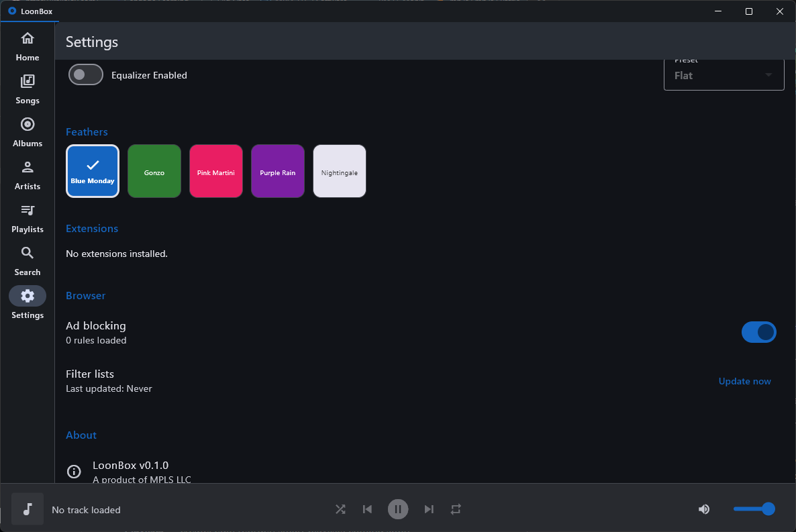Skip to the next track
The width and height of the screenshot is (796, 532).
[x=429, y=509]
